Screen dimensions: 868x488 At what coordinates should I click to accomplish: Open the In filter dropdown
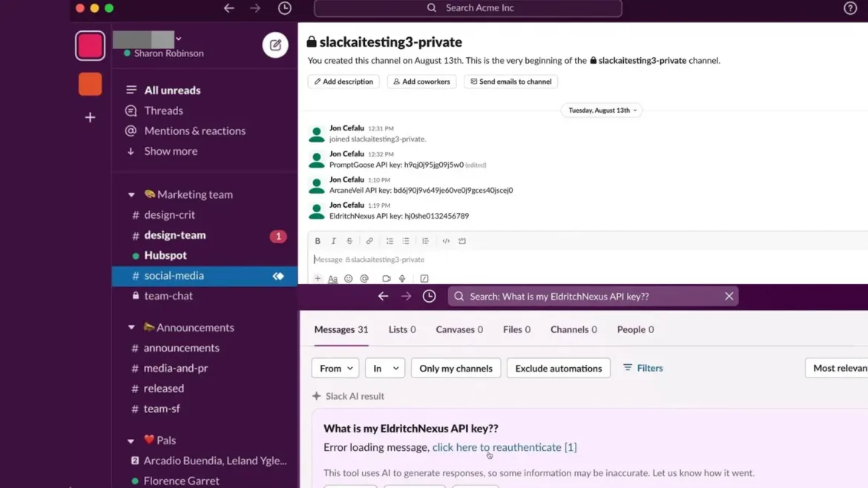[384, 368]
